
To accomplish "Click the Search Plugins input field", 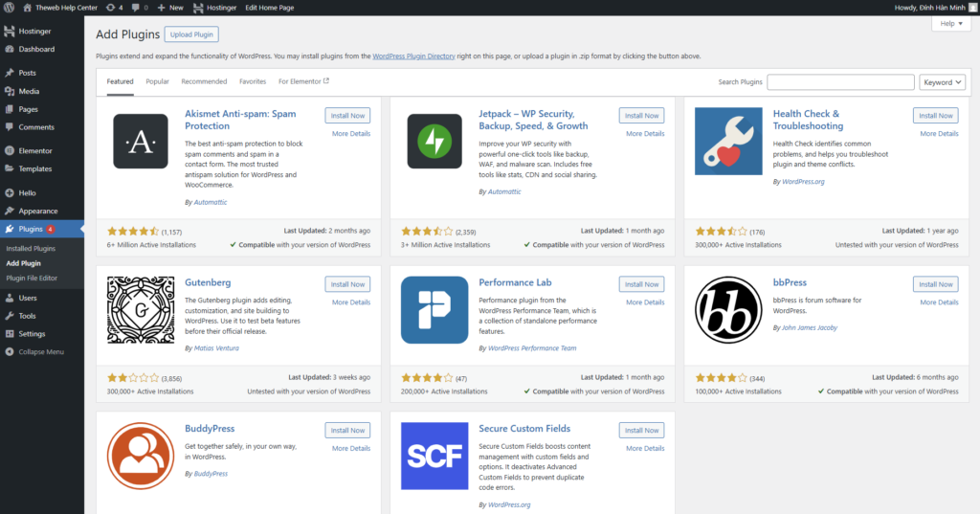I will [x=840, y=82].
